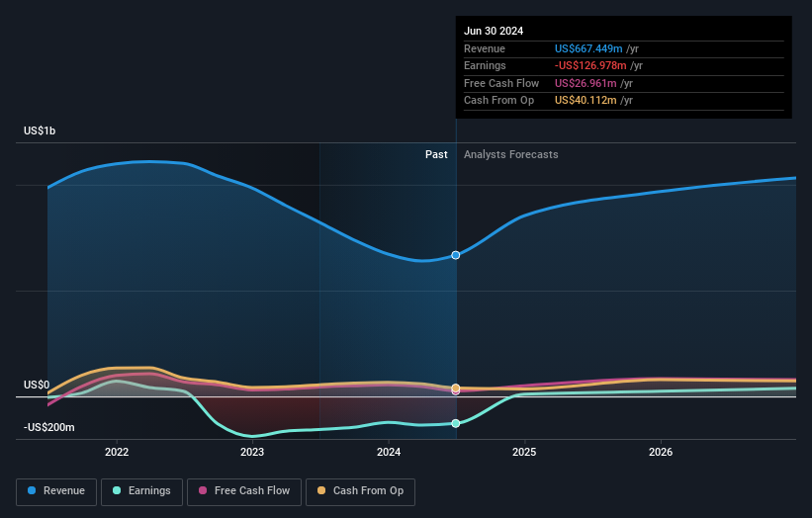Click the US$667.449m revenue value

588,48
